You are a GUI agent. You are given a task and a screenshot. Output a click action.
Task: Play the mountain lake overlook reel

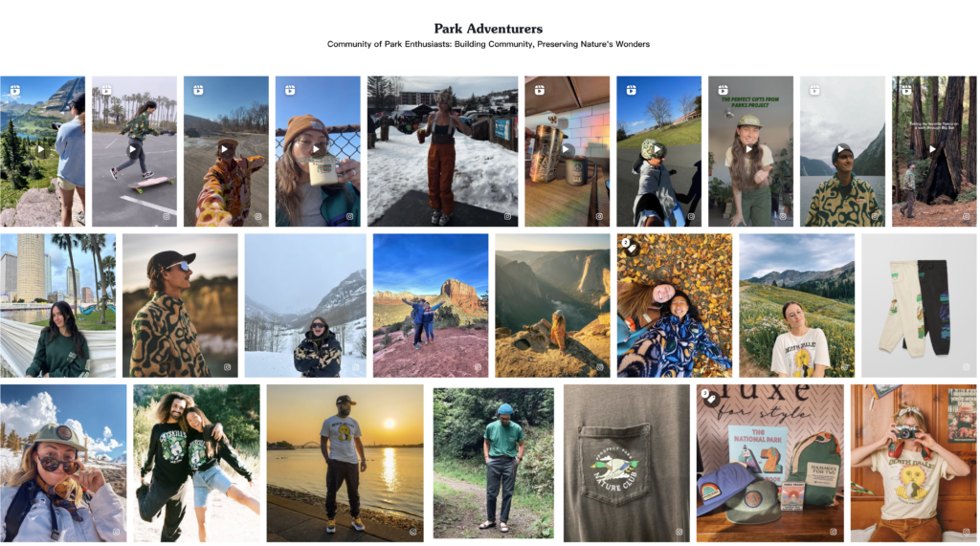click(41, 150)
